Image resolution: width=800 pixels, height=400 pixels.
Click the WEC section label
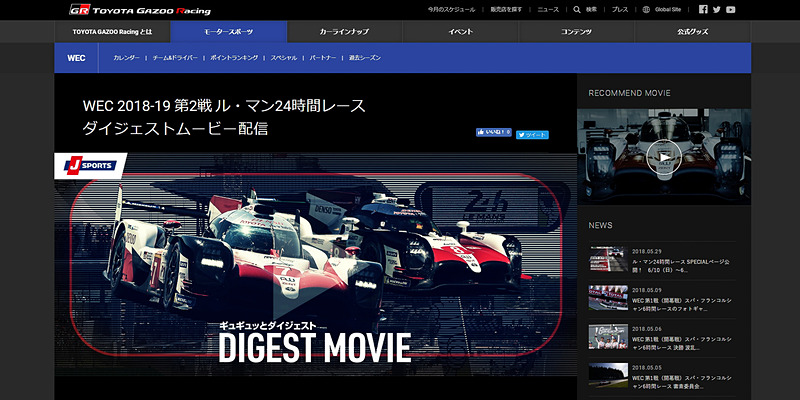click(76, 58)
